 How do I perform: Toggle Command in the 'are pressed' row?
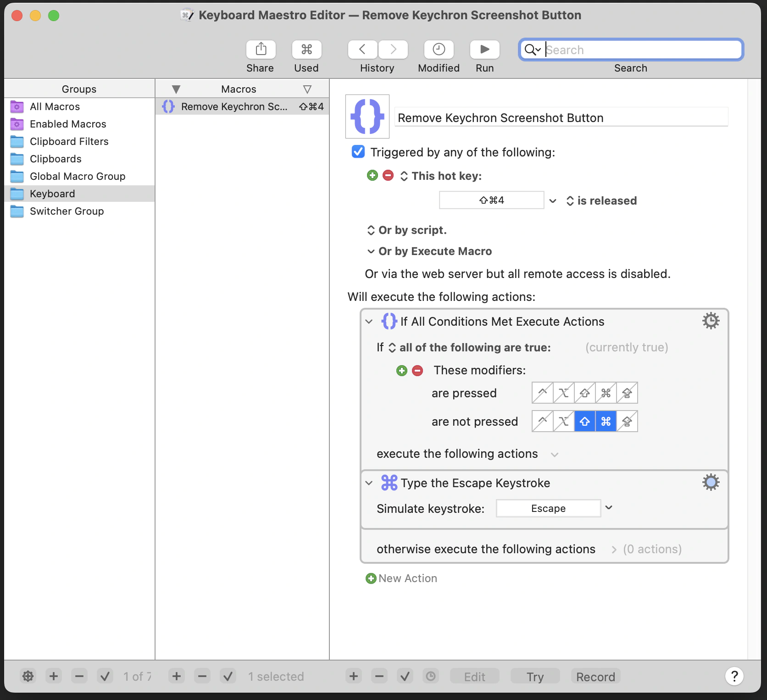(606, 393)
